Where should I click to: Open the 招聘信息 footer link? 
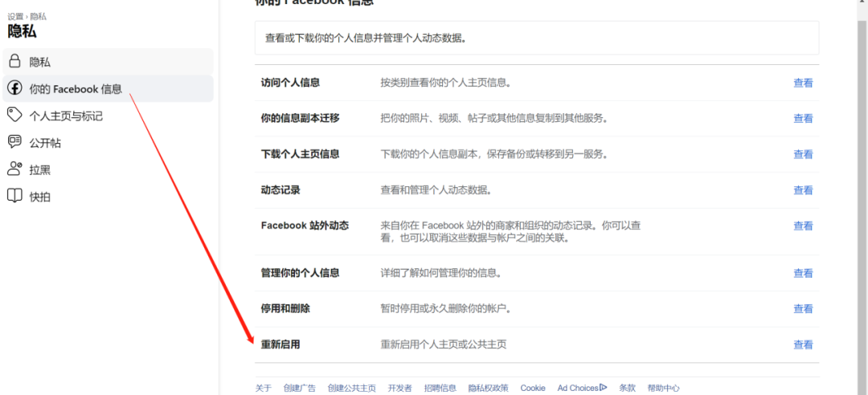click(x=440, y=389)
